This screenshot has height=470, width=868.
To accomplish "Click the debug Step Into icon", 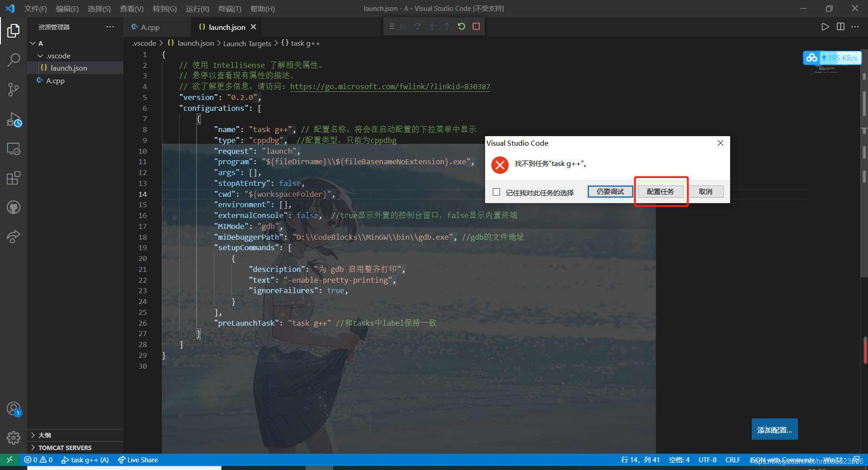I will (x=432, y=26).
